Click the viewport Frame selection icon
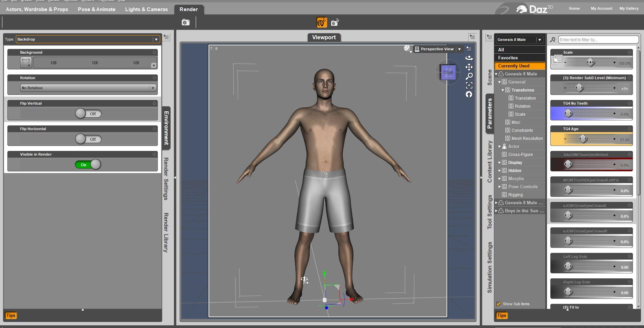 (469, 85)
